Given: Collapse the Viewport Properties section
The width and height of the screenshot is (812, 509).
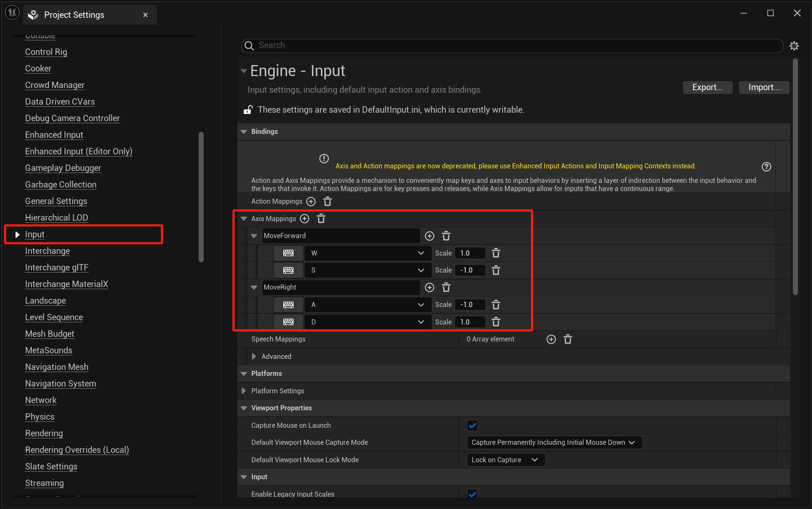Looking at the screenshot, I should pyautogui.click(x=244, y=408).
